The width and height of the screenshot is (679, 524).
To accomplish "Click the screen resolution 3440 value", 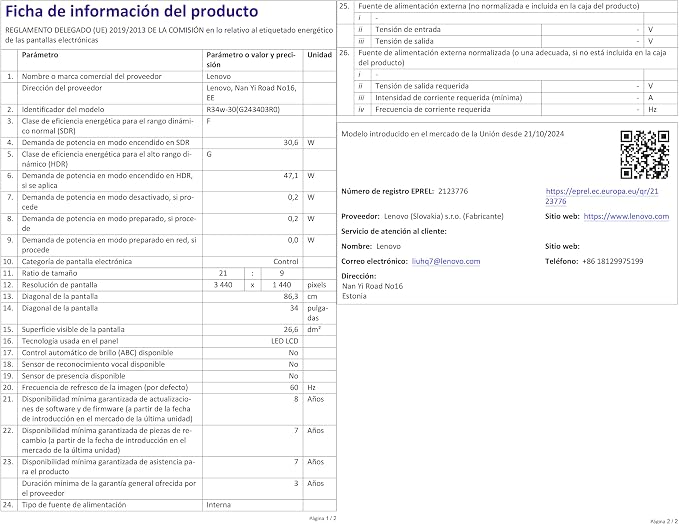I will 223,285.
